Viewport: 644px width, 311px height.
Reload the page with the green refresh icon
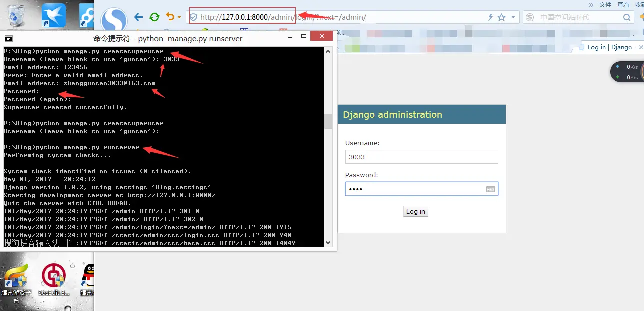(x=154, y=17)
